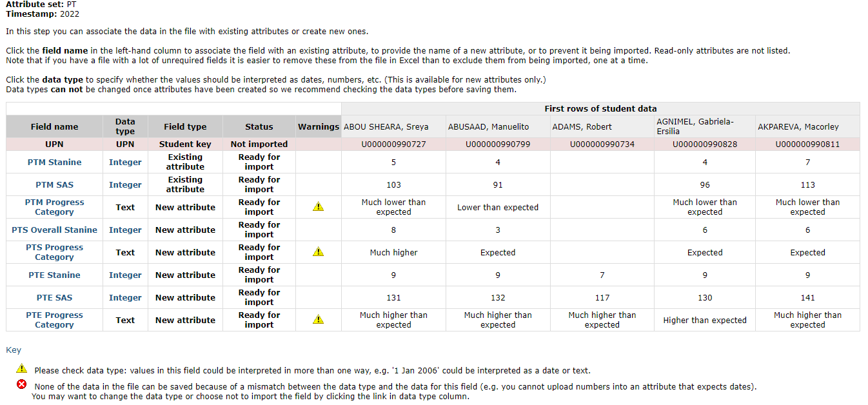Click Ready for import in PTM SAS row
Image resolution: width=868 pixels, height=405 pixels.
click(259, 184)
